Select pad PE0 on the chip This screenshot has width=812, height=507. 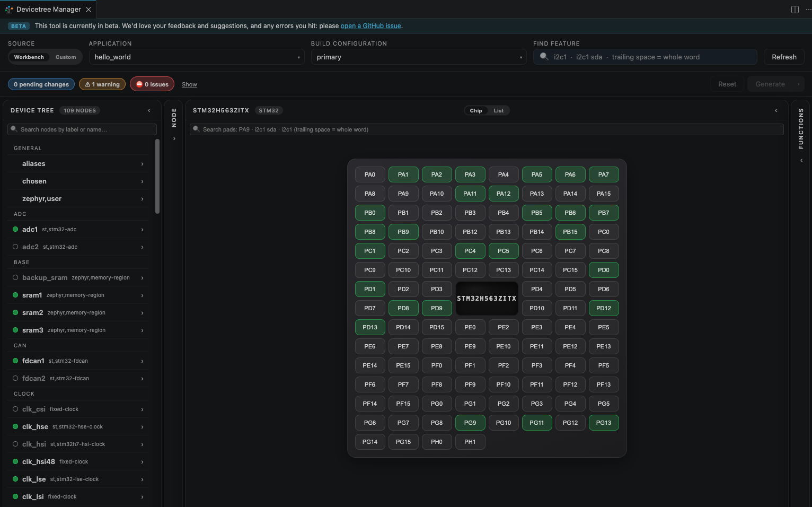pyautogui.click(x=470, y=327)
